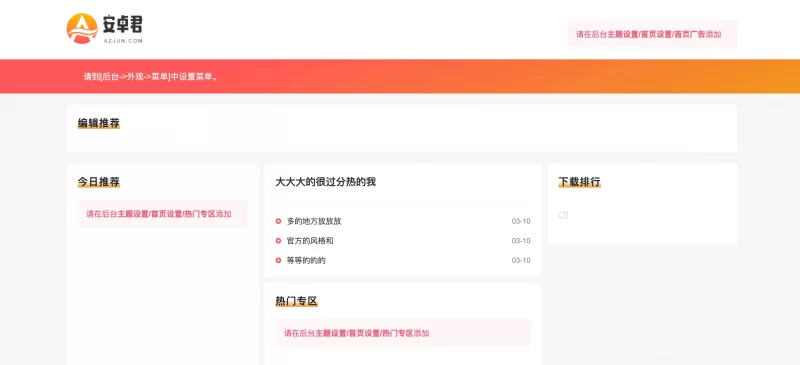Click the 01 rank number in 下载排行
The image size is (800, 365).
tap(564, 215)
